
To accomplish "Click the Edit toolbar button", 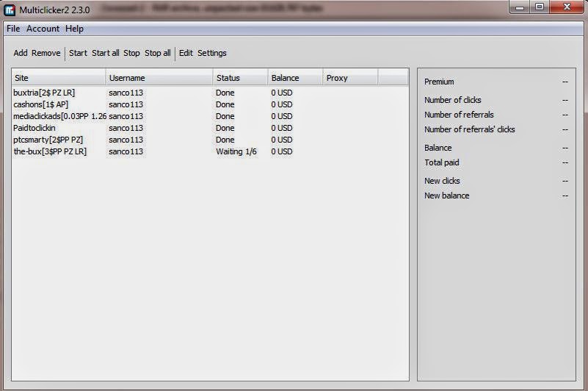I will pyautogui.click(x=186, y=53).
